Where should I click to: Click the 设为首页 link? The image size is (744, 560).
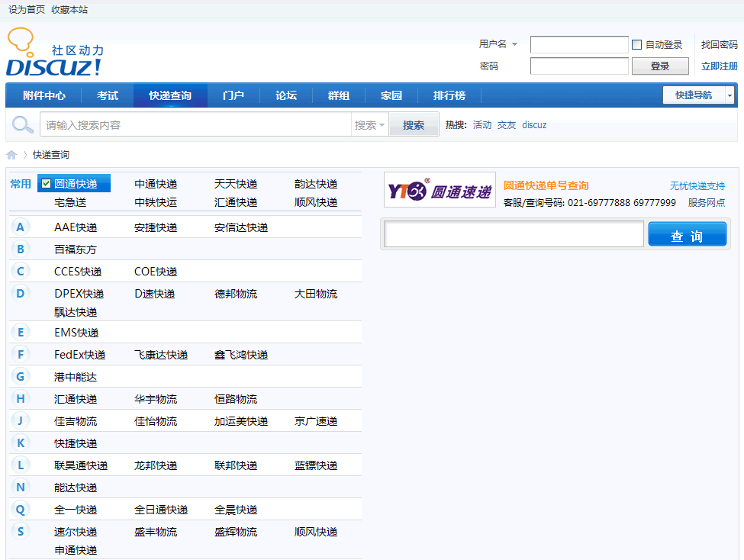coord(27,9)
